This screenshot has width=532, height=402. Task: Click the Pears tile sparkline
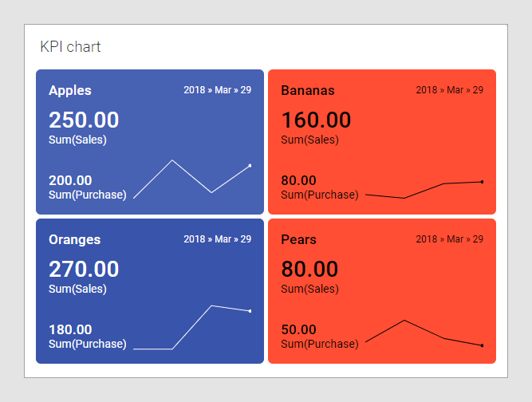pyautogui.click(x=424, y=333)
